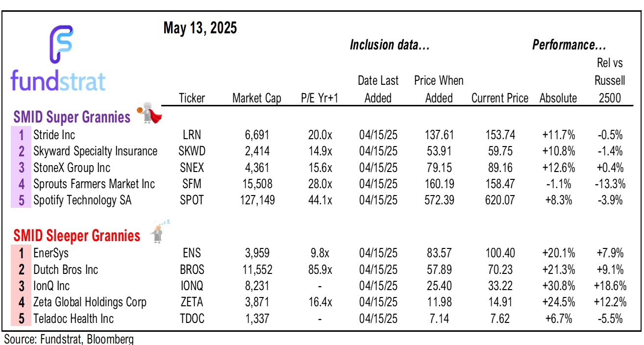
Task: Click IonQ's +30.8% absolute performance value
Action: [558, 286]
